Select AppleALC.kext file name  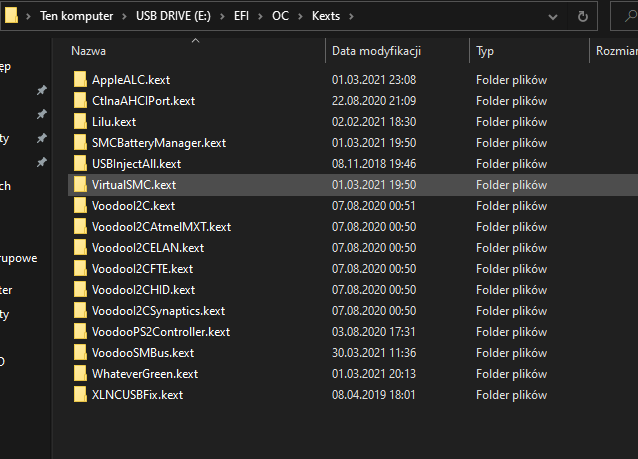131,80
